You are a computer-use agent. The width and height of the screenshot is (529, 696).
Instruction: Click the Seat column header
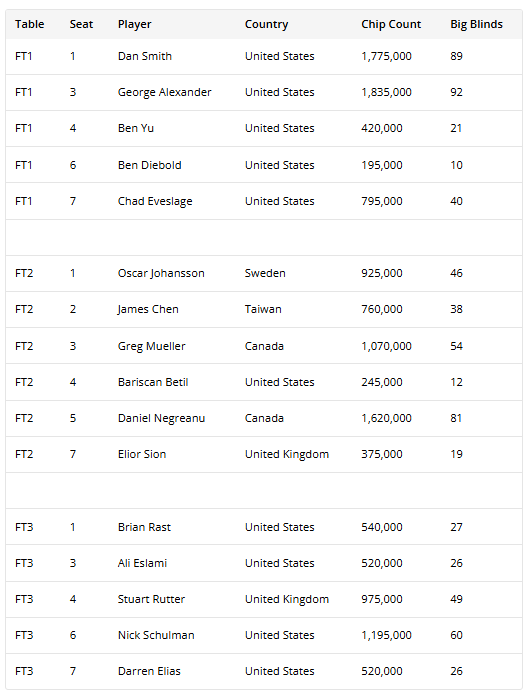click(81, 24)
